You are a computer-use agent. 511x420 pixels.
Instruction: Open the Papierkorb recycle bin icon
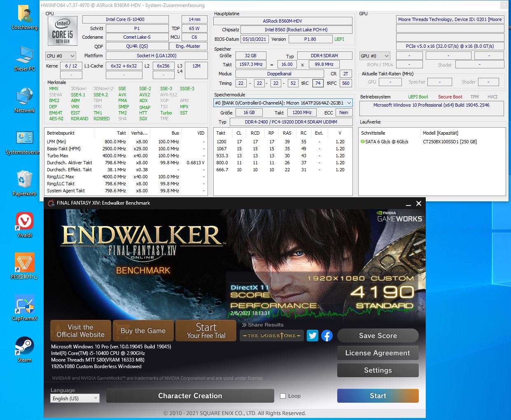25,184
